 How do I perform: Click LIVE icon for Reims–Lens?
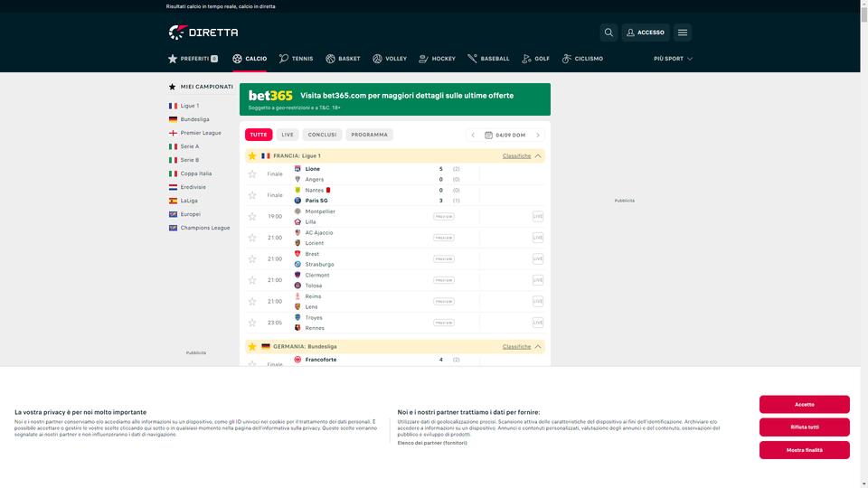(537, 302)
